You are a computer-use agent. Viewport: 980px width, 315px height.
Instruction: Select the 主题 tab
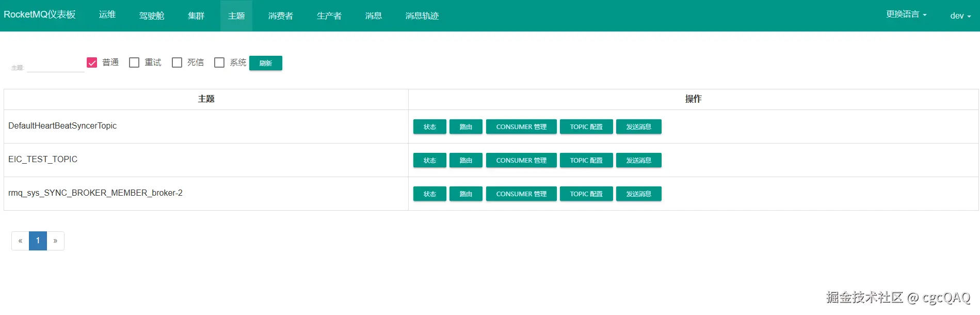click(x=236, y=15)
